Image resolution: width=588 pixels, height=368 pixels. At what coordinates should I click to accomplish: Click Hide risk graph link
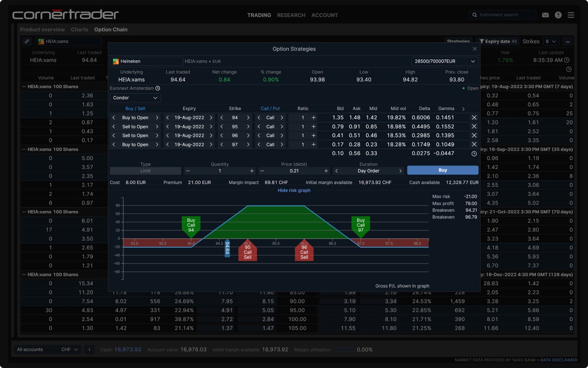coord(294,190)
